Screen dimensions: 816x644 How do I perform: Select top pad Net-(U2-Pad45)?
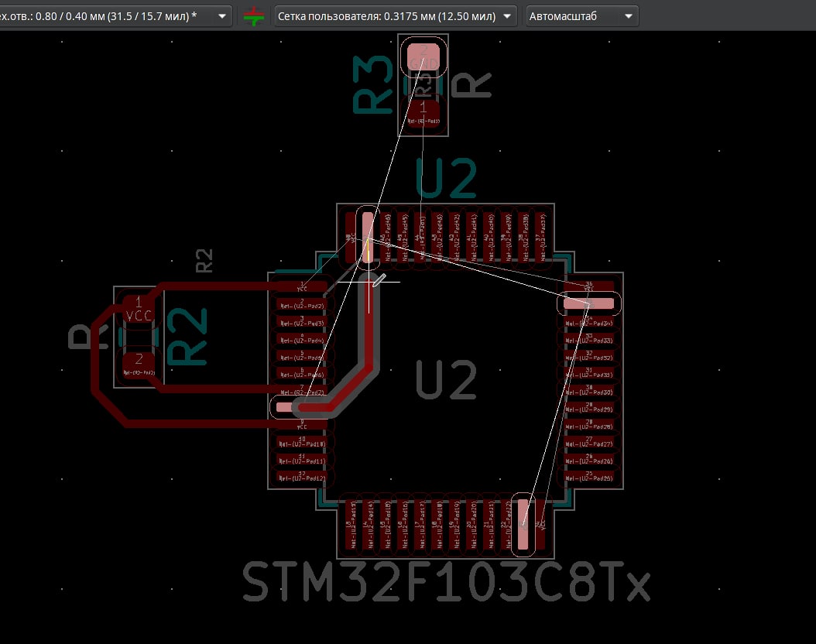pos(403,237)
